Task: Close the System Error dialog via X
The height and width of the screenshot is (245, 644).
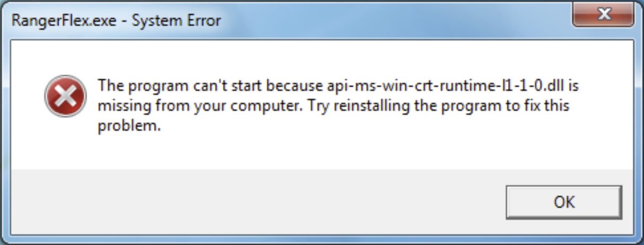Action: pyautogui.click(x=602, y=14)
